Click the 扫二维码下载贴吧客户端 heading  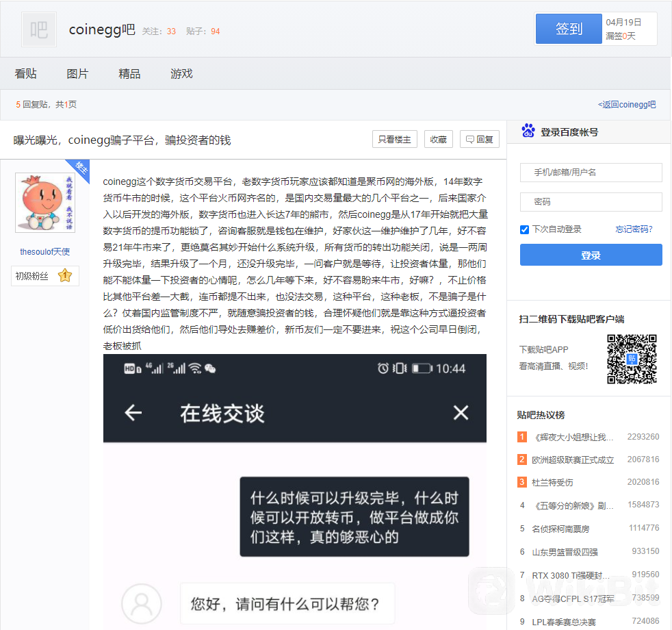(571, 320)
